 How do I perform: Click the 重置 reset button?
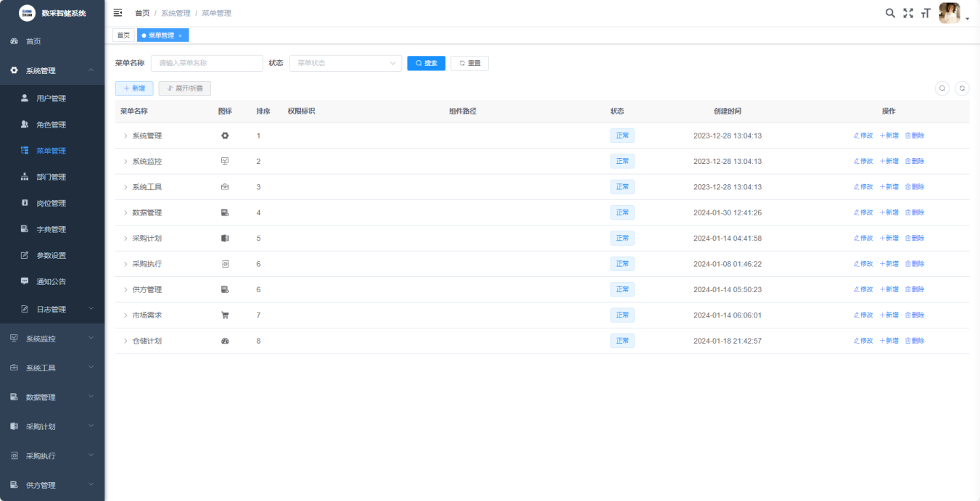click(x=469, y=63)
